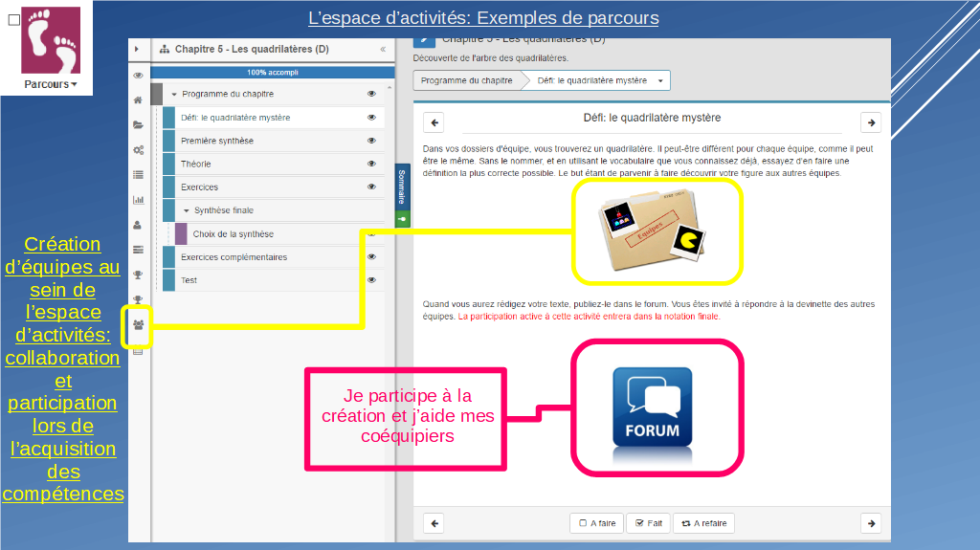980x550 pixels.
Task: Open the home icon in sidebar
Action: coord(138,100)
